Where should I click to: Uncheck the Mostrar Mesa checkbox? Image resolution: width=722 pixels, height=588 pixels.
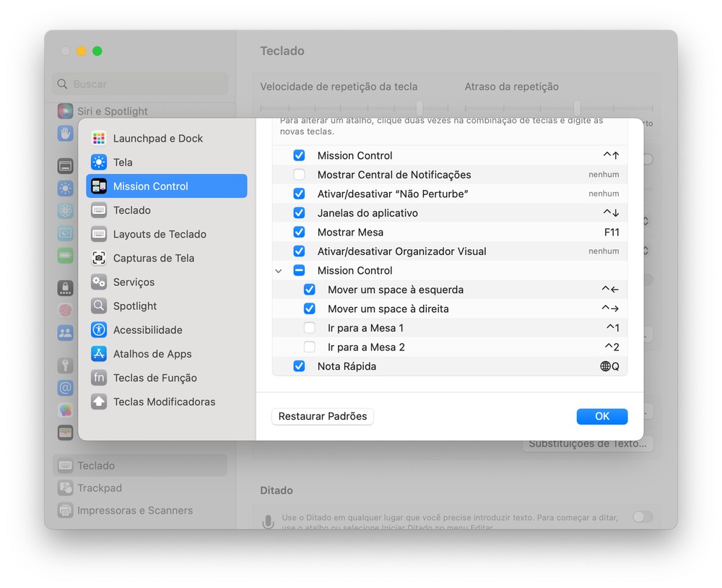(299, 232)
